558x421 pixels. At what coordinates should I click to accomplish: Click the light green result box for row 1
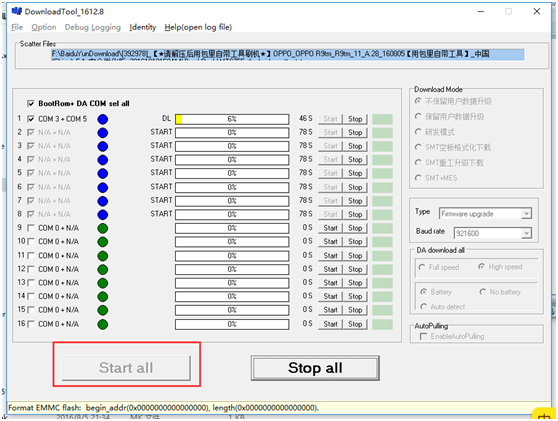[x=383, y=119]
